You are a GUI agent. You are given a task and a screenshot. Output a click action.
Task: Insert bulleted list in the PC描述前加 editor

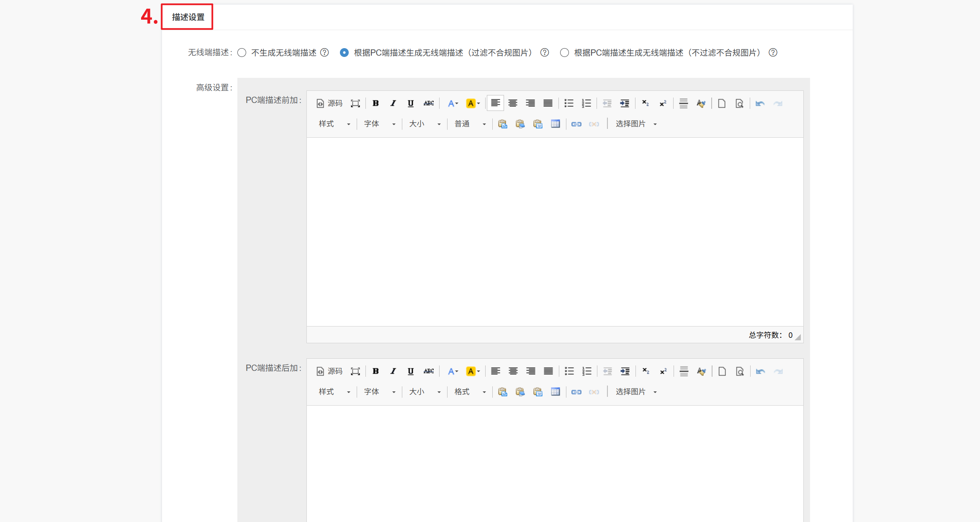tap(568, 103)
